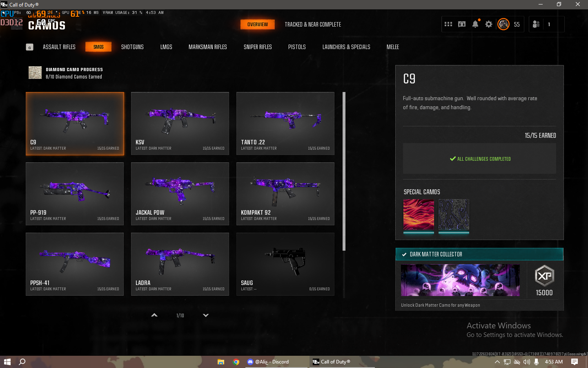This screenshot has height=368, width=588.
Task: Go to previous page with up chevron
Action: pyautogui.click(x=154, y=315)
